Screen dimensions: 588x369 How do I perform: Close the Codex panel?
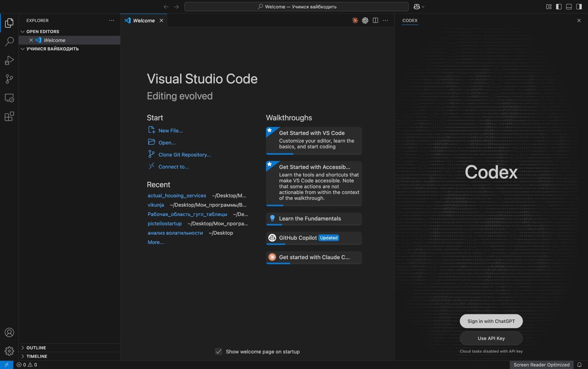(579, 20)
